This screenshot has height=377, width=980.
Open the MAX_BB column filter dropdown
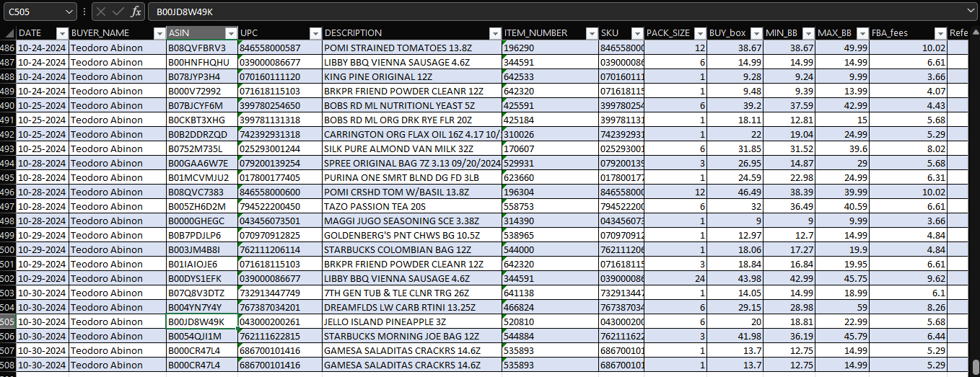click(x=862, y=33)
